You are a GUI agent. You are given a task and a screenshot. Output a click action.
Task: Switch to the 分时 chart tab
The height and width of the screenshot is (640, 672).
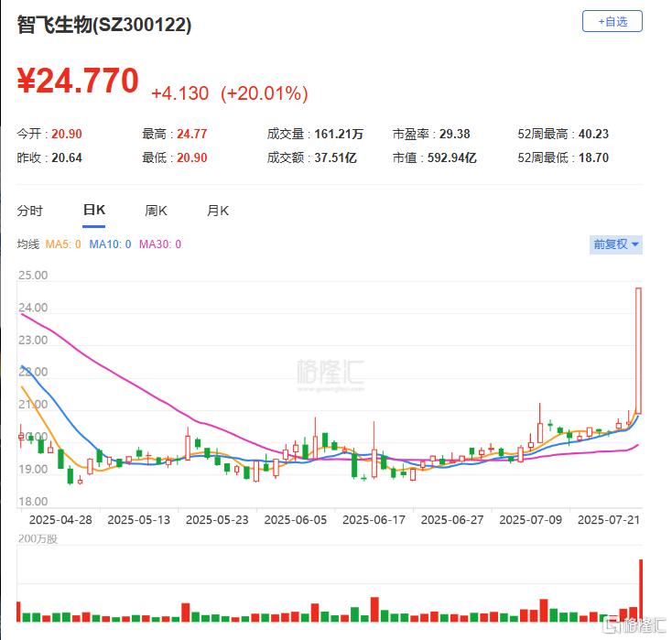29,211
